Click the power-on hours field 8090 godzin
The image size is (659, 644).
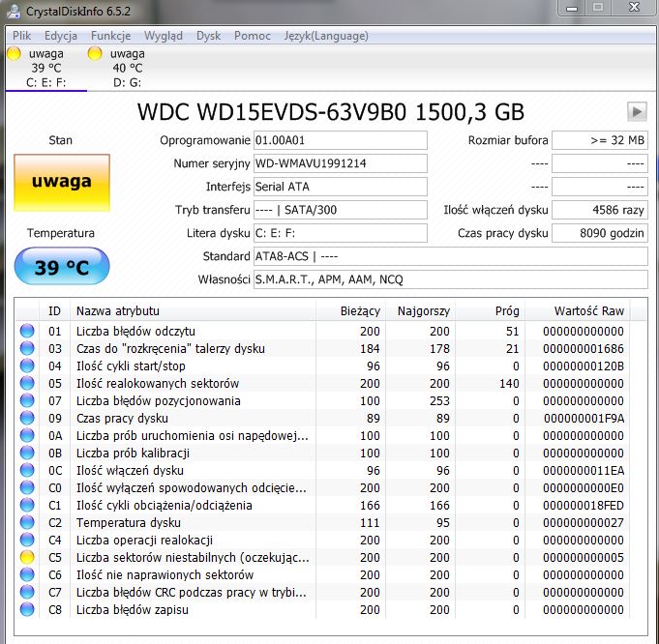(x=600, y=233)
